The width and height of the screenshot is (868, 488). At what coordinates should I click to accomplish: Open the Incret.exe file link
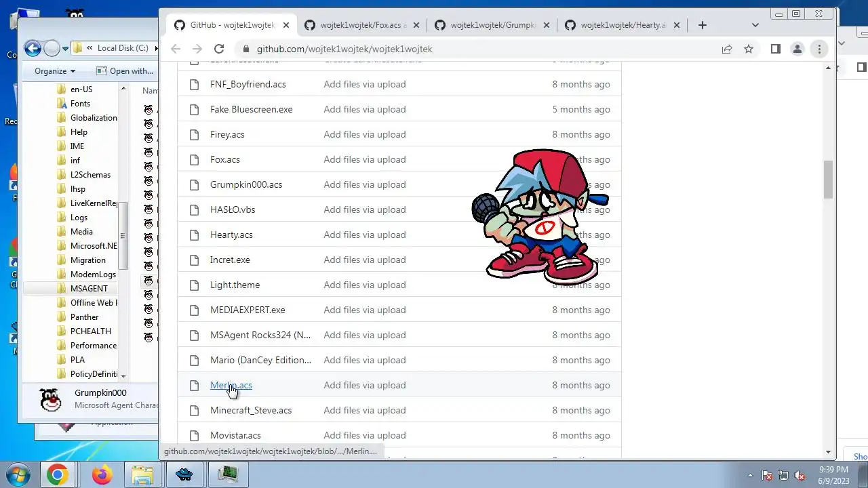[230, 260]
